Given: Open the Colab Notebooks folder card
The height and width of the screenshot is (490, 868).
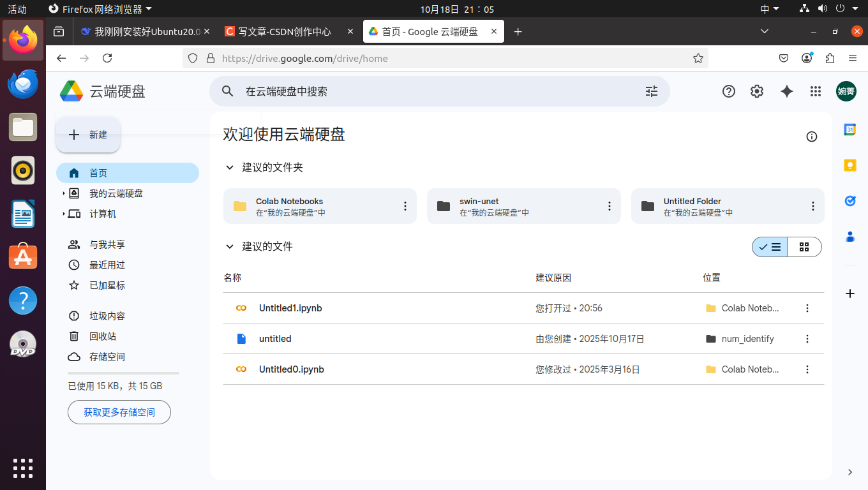Looking at the screenshot, I should coord(320,206).
